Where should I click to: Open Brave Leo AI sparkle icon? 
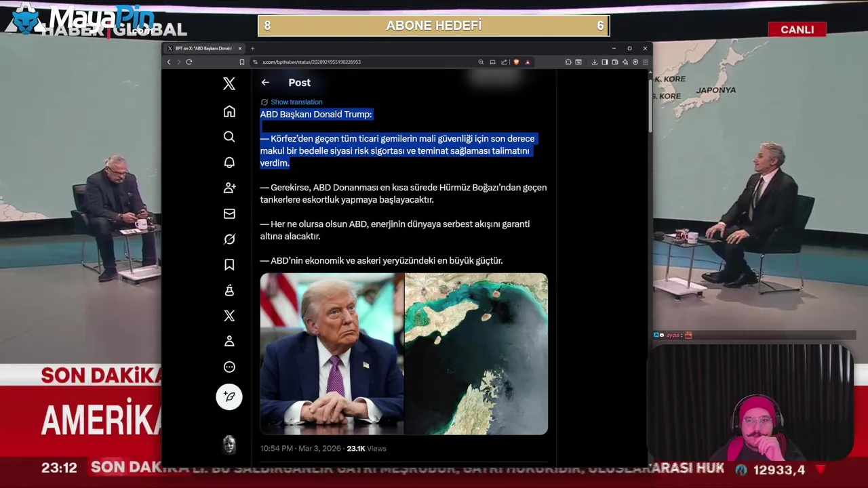[x=625, y=62]
